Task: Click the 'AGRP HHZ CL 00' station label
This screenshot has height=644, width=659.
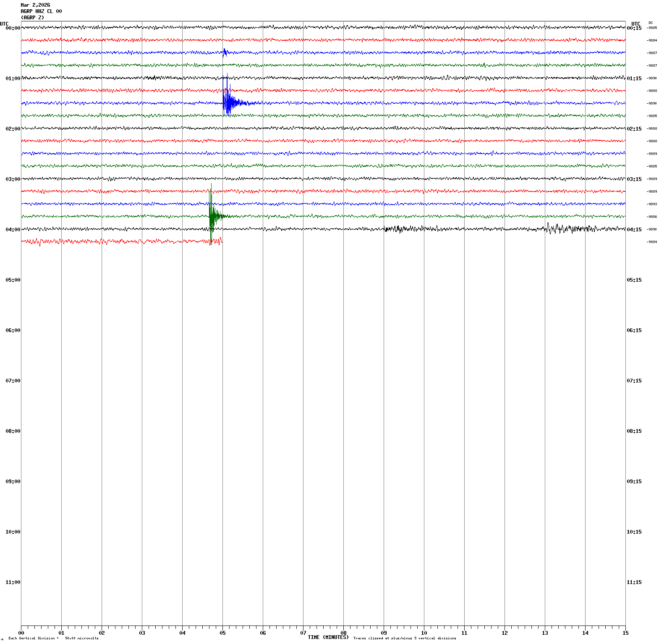Action: (41, 11)
